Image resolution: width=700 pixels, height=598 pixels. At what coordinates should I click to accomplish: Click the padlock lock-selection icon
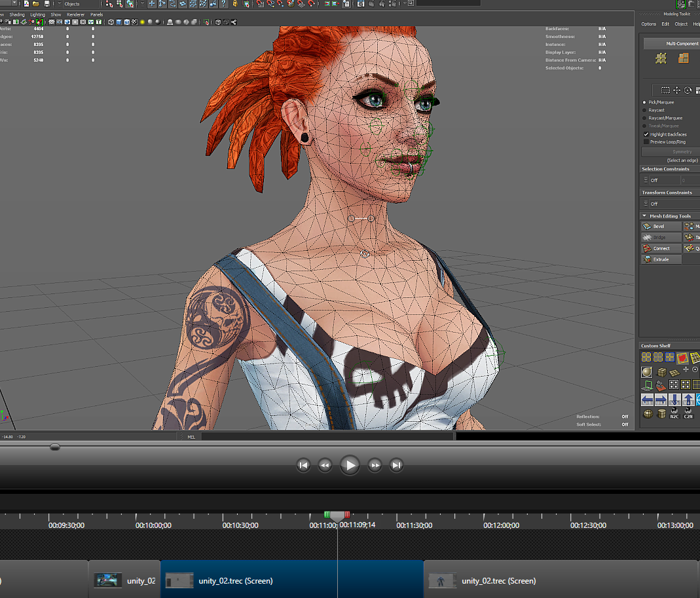click(x=235, y=3)
